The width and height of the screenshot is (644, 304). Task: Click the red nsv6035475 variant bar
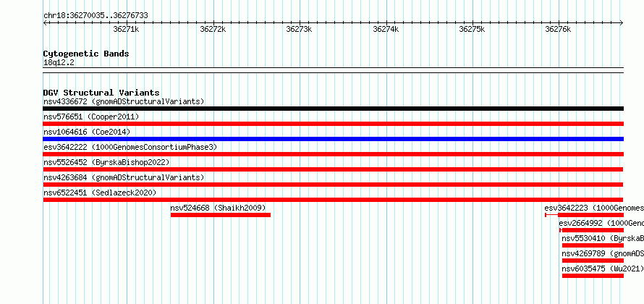(x=593, y=276)
